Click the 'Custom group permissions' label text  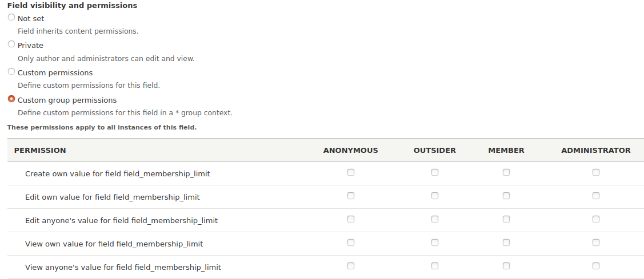(x=67, y=100)
